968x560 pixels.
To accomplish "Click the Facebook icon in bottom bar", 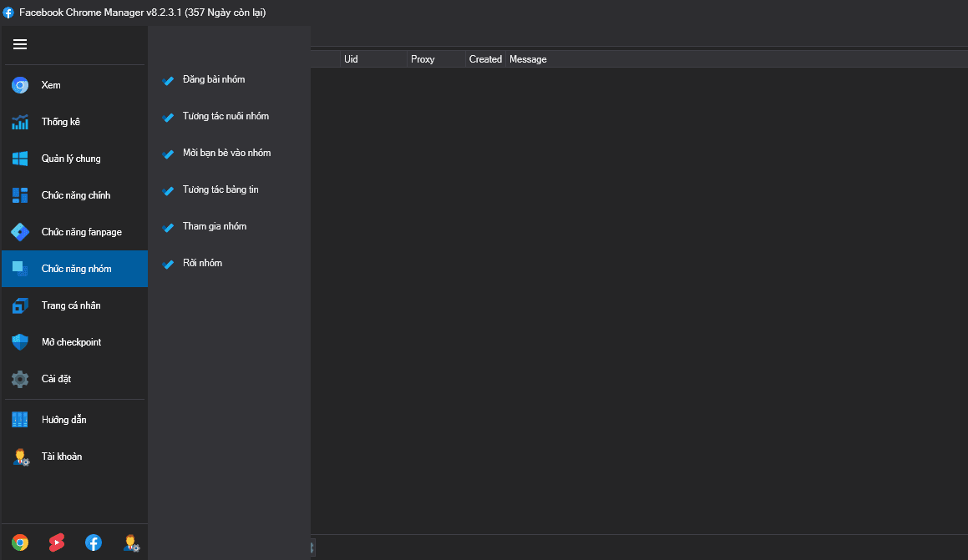I will click(94, 542).
